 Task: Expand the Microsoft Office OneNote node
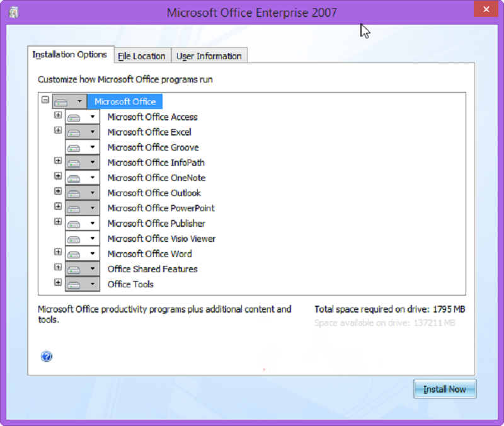click(58, 176)
